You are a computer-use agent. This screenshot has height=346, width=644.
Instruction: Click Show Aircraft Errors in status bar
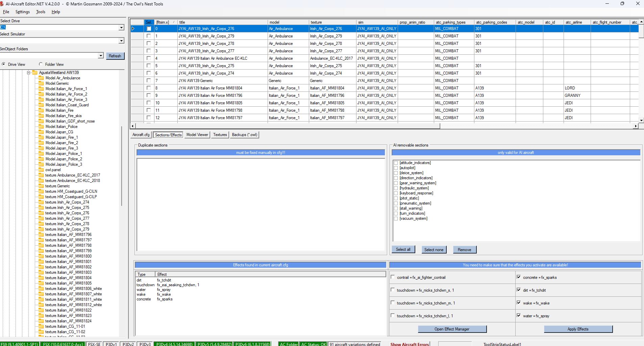tap(410, 344)
